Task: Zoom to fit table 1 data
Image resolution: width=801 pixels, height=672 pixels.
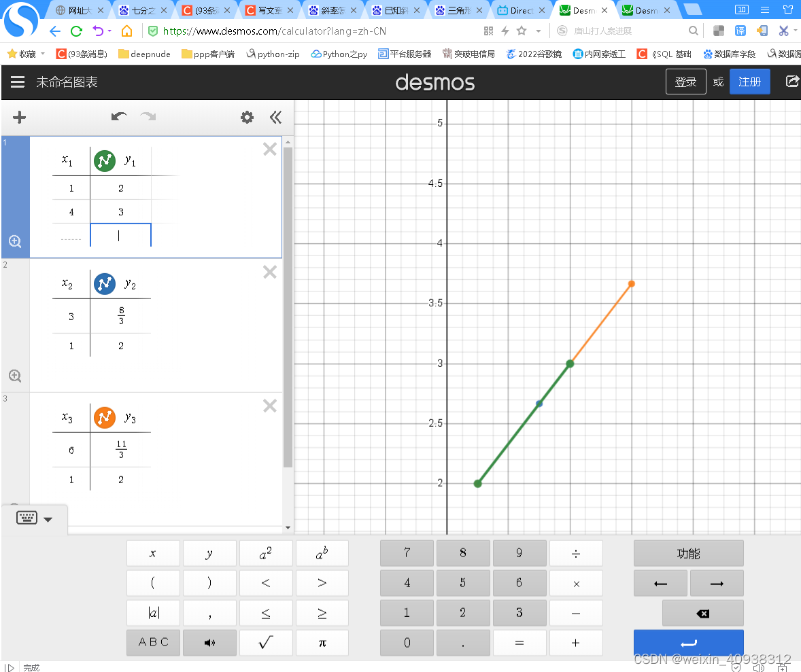Action: coord(15,241)
